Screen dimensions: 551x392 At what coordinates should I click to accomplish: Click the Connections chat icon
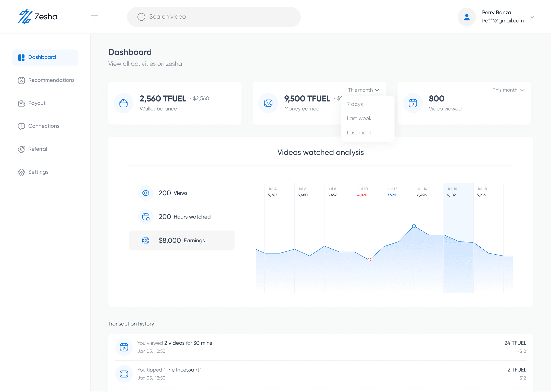tap(21, 126)
